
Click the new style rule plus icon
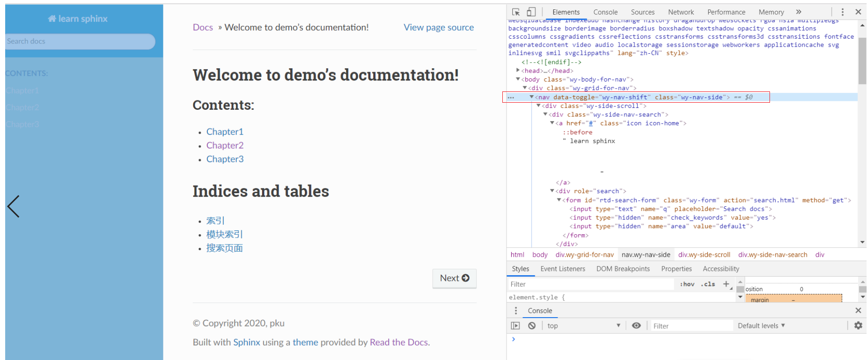point(726,284)
